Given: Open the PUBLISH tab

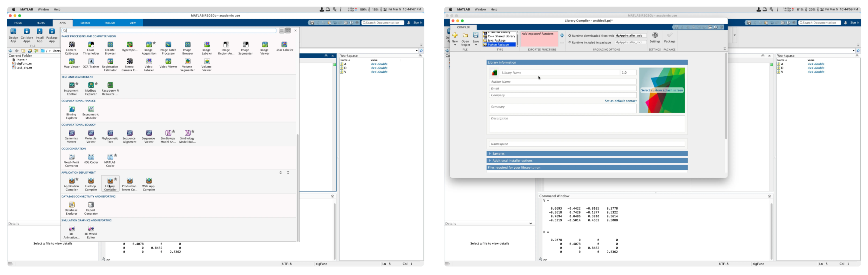Looking at the screenshot, I should click(x=110, y=23).
